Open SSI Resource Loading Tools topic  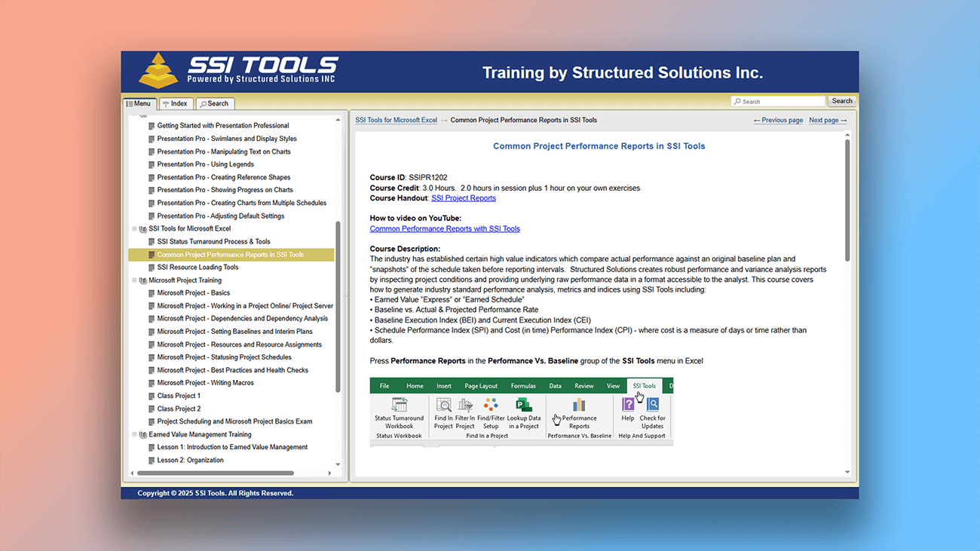(x=198, y=267)
